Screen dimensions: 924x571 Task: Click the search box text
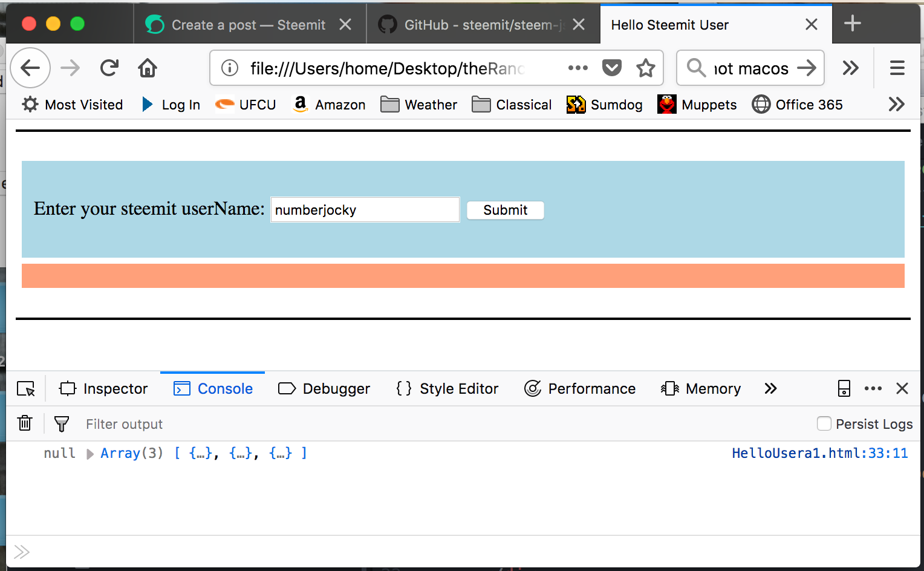pyautogui.click(x=751, y=68)
